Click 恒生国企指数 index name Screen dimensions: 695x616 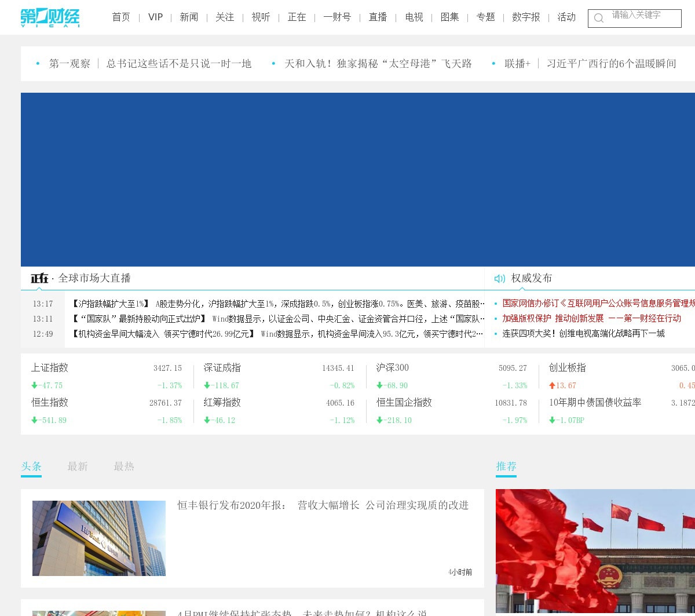(404, 402)
